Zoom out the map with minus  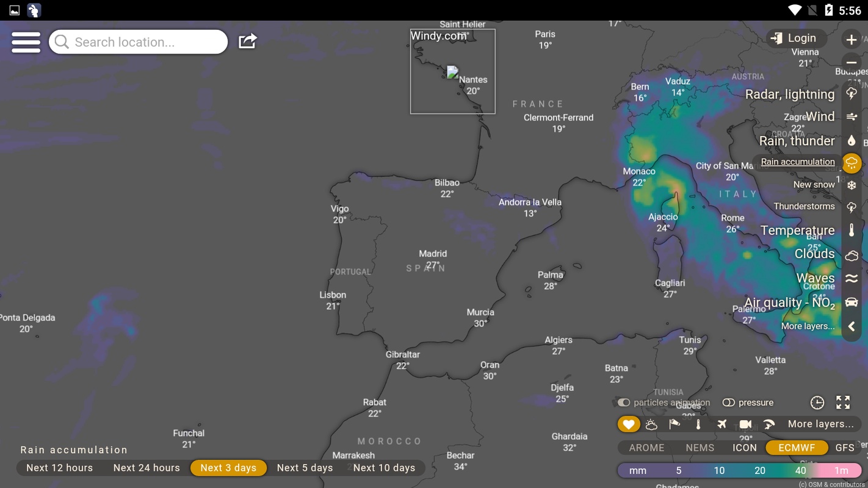pyautogui.click(x=852, y=63)
